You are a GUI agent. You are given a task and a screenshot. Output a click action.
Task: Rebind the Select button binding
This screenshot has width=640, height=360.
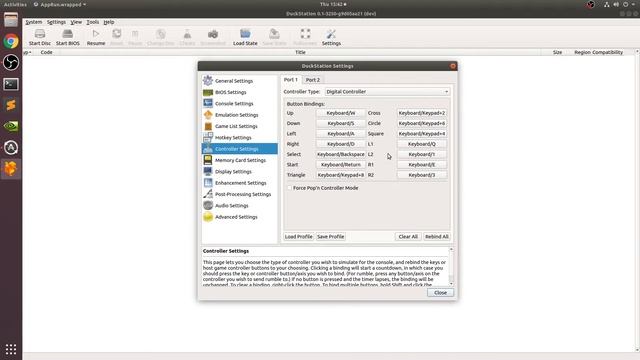341,154
